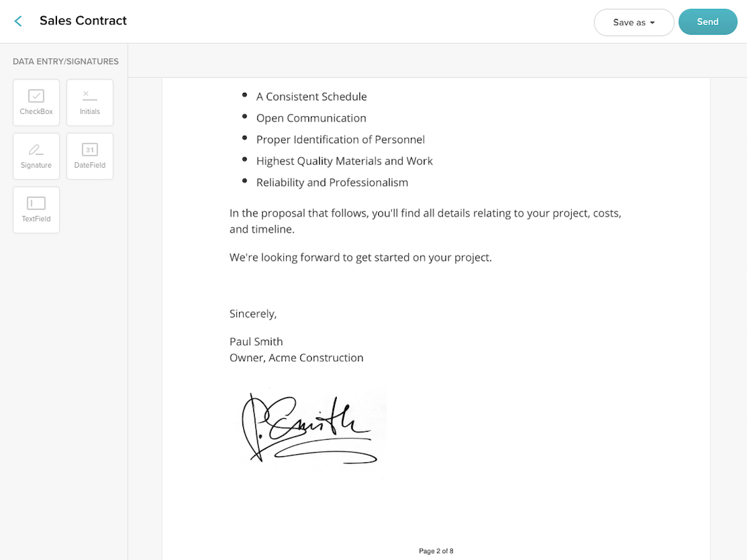The image size is (747, 560).
Task: Choose the DateField tool
Action: point(90,156)
